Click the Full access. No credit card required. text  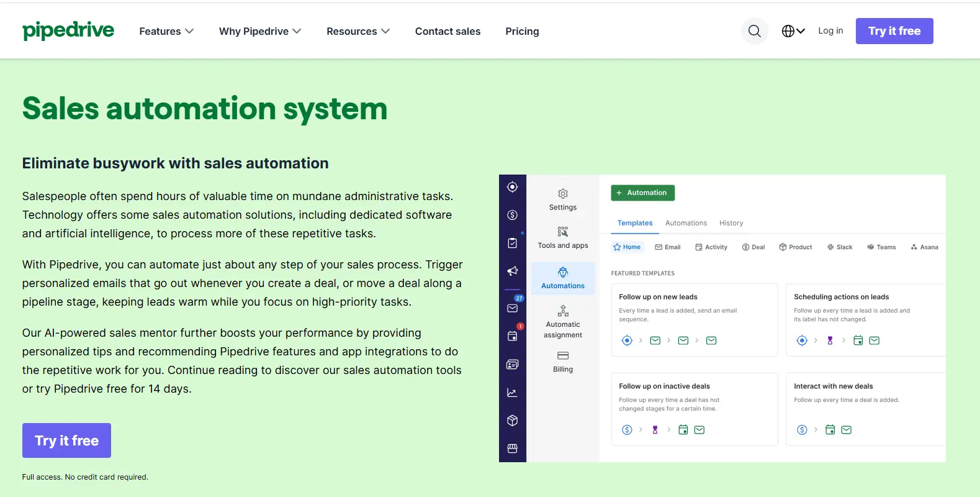pyautogui.click(x=85, y=477)
